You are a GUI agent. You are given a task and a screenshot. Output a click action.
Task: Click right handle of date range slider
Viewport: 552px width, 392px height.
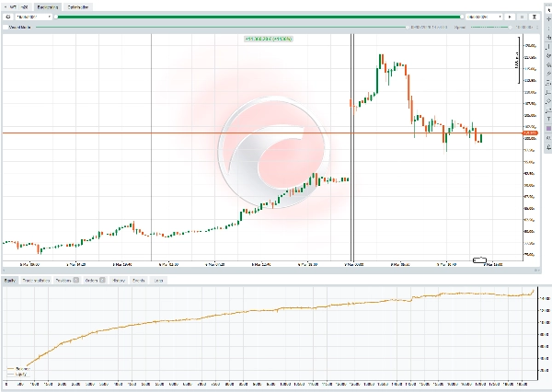462,17
